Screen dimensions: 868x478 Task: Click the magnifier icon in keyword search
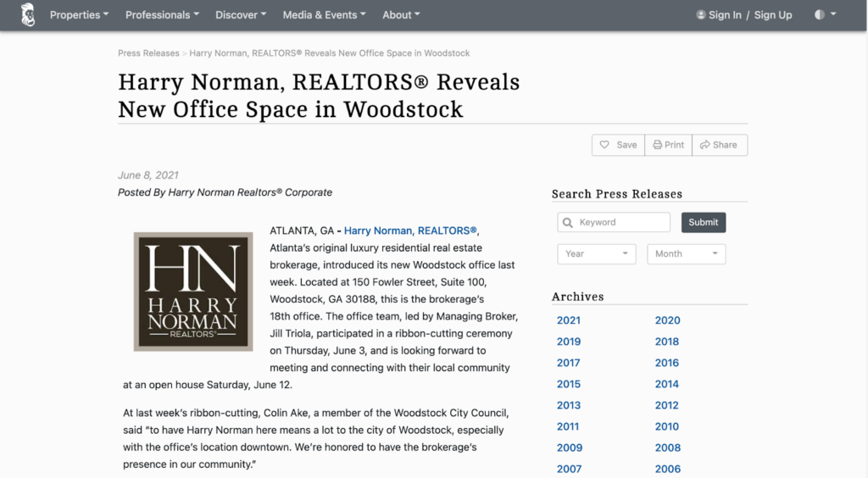point(567,222)
